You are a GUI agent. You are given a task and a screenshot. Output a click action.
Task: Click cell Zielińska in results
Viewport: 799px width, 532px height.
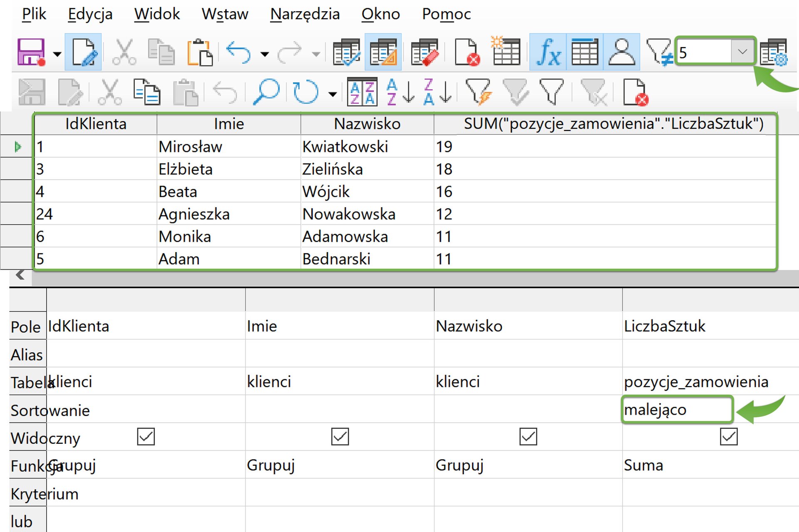point(367,169)
